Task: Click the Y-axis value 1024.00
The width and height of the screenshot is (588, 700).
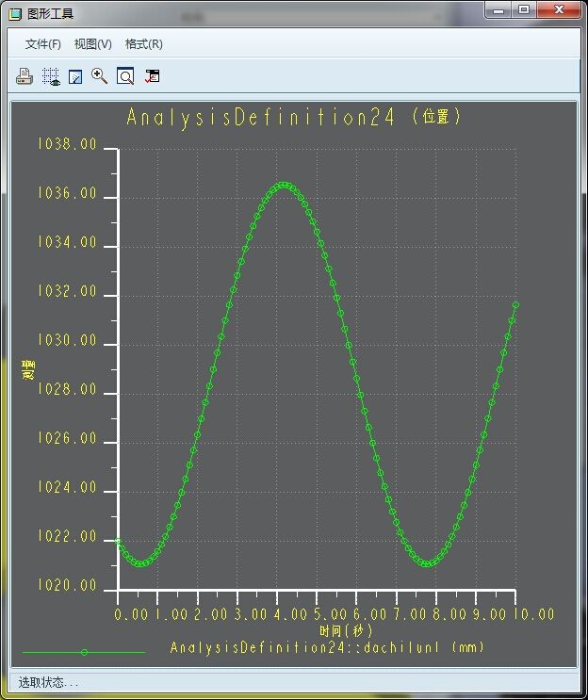Action: click(x=67, y=487)
